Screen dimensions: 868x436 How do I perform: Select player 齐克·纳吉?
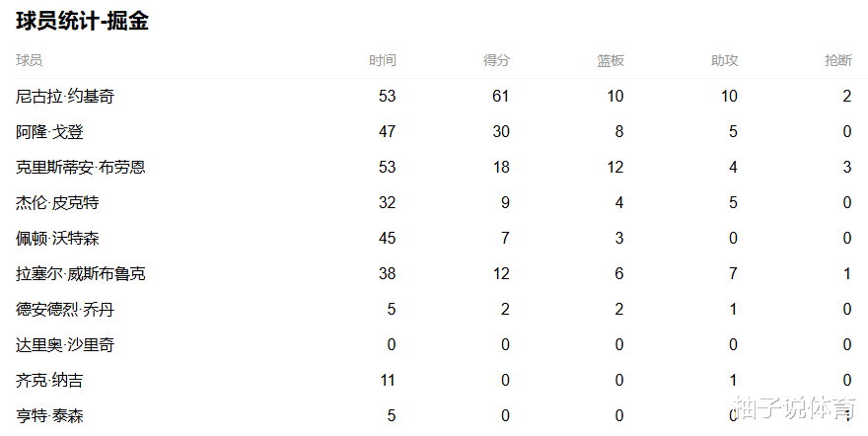point(50,381)
